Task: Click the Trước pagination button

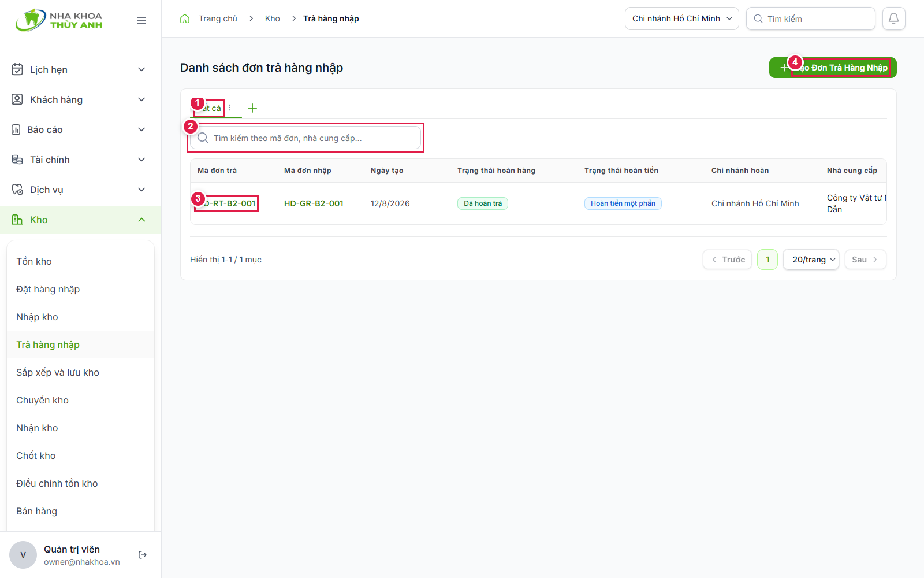Action: (x=727, y=260)
